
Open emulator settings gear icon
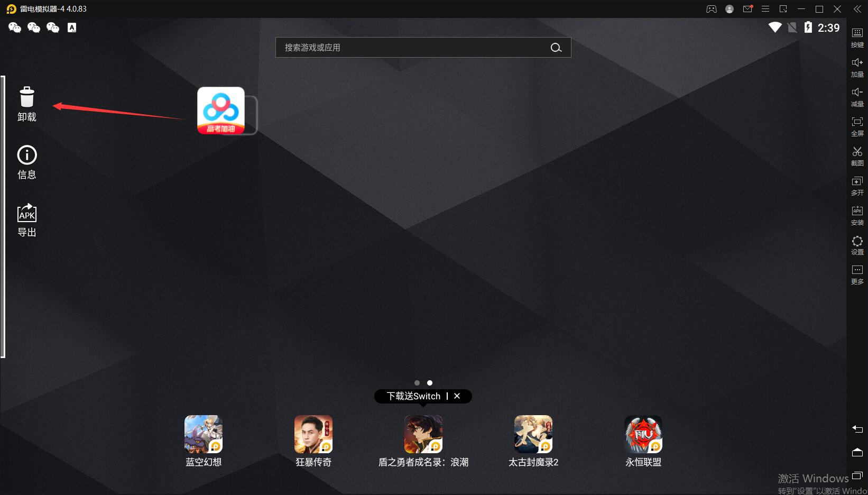tap(857, 241)
